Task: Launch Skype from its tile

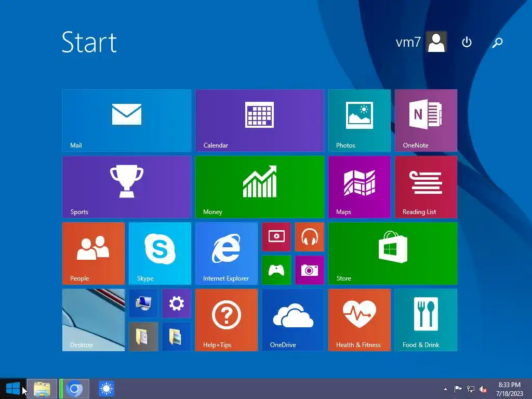Action: tap(160, 254)
